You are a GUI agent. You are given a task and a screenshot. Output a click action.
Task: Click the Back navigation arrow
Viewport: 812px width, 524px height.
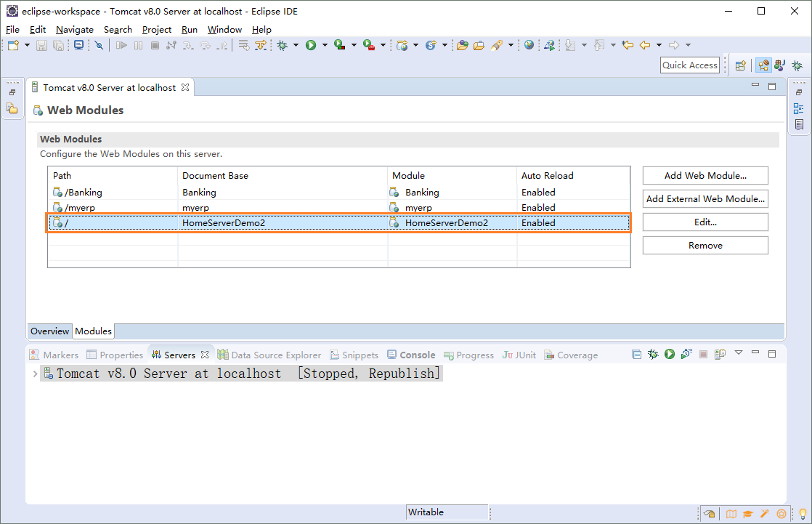coord(645,45)
